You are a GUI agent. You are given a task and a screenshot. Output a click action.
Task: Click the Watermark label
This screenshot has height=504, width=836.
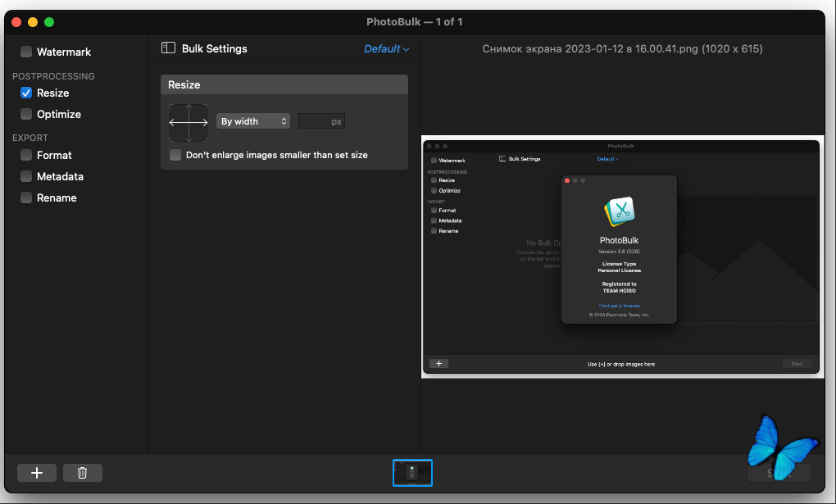pyautogui.click(x=64, y=52)
